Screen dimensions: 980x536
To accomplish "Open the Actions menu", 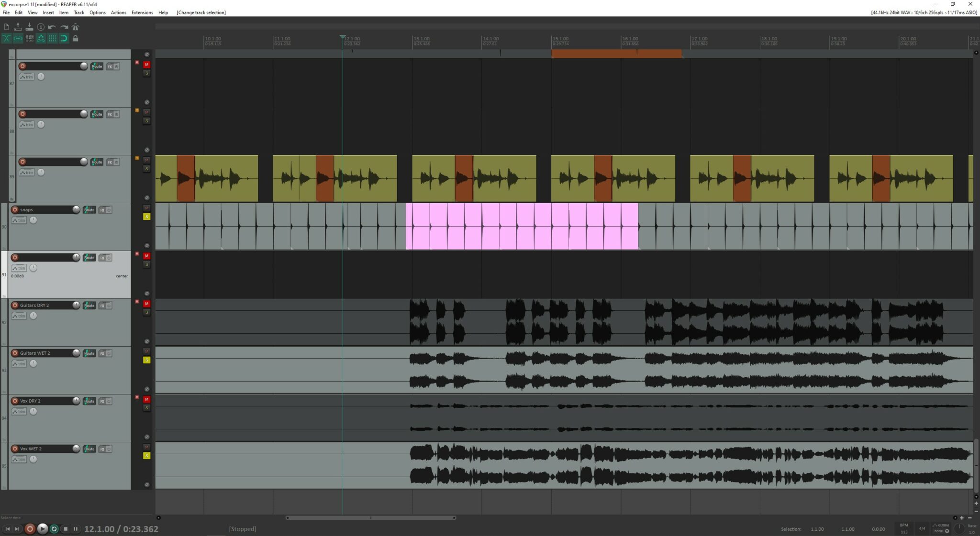I will pyautogui.click(x=119, y=12).
